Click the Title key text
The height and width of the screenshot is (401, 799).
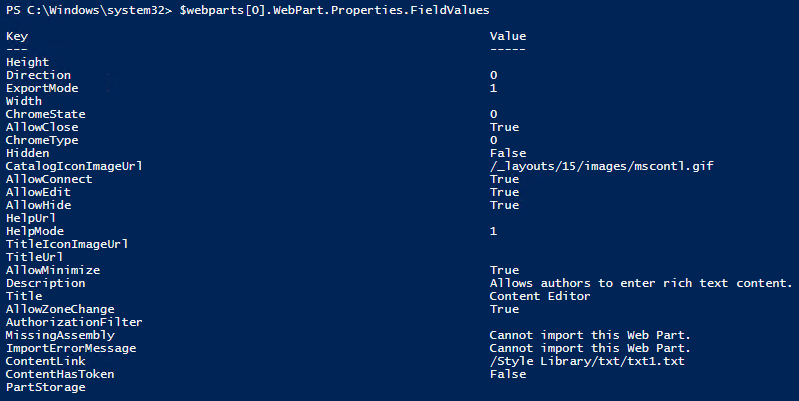click(22, 296)
